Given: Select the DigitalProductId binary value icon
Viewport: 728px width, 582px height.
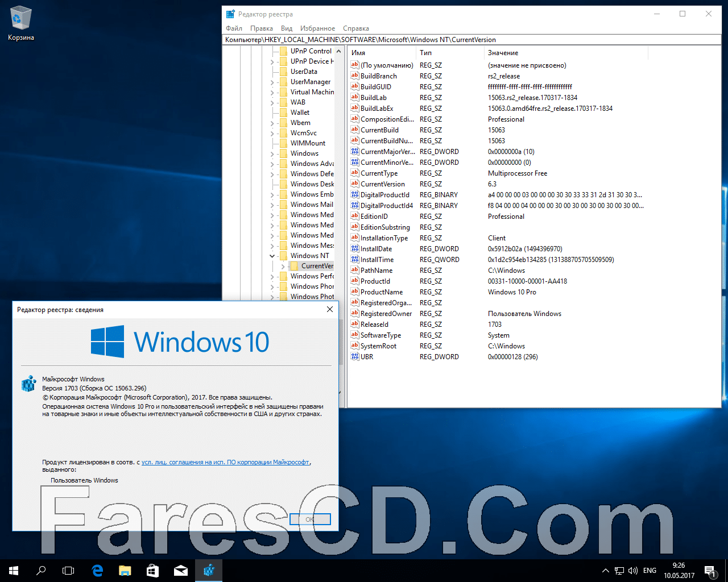Looking at the screenshot, I should (355, 194).
